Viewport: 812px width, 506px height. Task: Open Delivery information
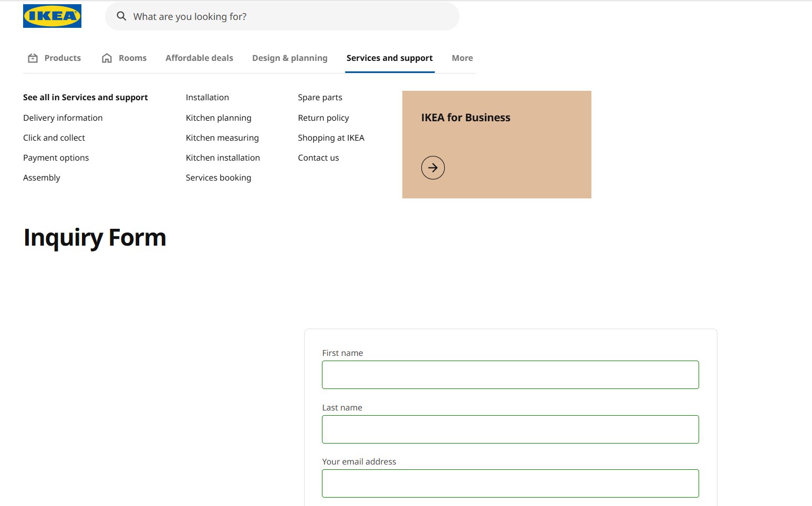click(63, 118)
